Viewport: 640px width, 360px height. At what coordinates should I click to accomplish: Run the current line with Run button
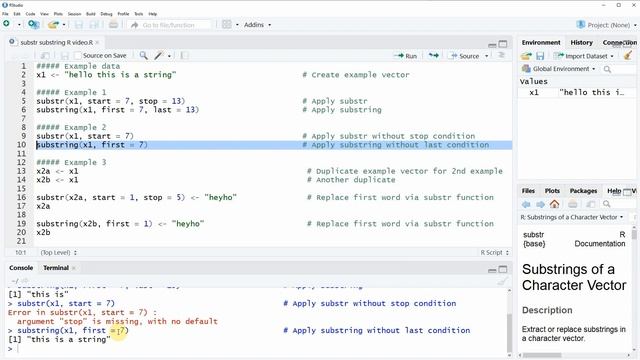405,56
